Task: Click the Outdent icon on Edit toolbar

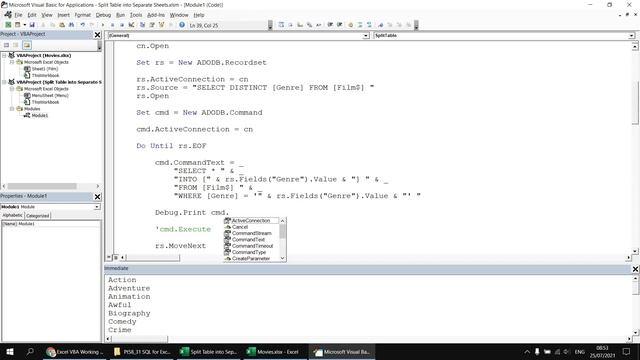Action: pyautogui.click(x=339, y=25)
